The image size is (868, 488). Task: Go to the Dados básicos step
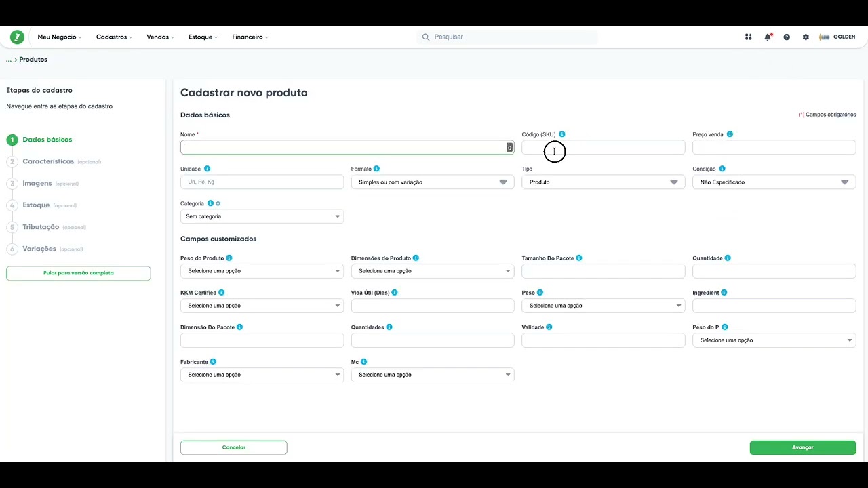(x=39, y=140)
